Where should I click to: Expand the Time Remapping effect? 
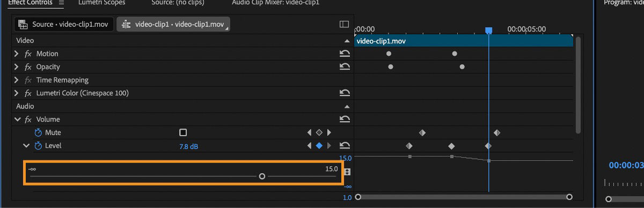coord(17,80)
